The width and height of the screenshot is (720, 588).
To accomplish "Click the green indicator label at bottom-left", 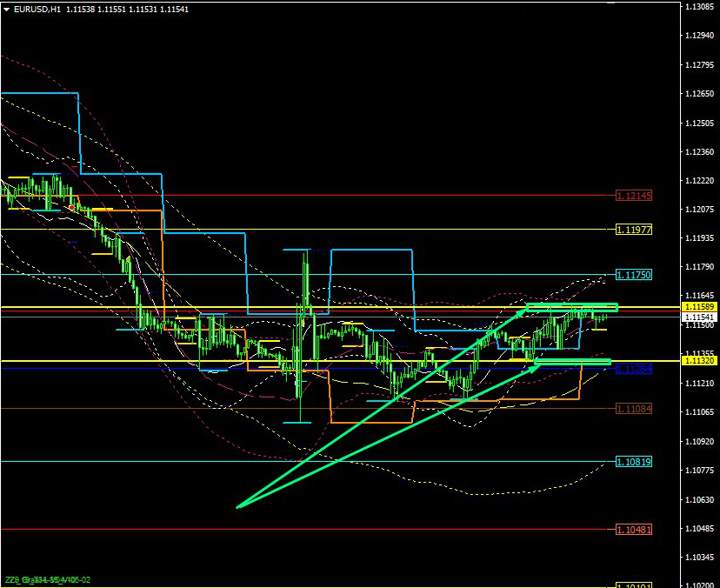I will click(x=48, y=579).
